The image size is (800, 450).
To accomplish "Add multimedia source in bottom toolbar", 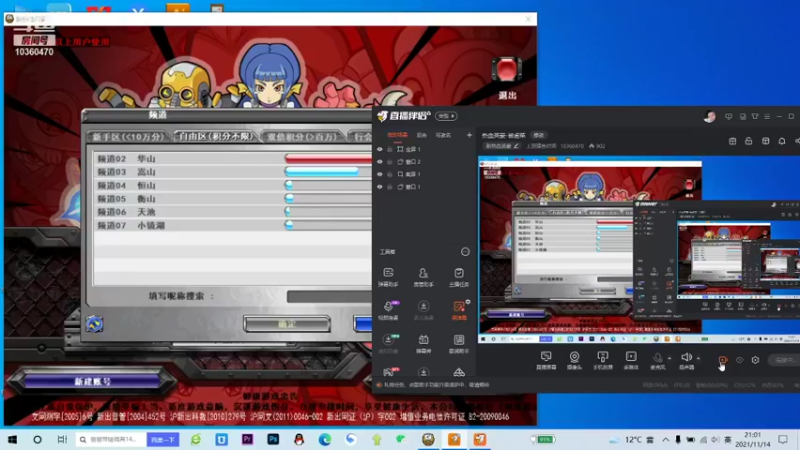I will click(x=631, y=360).
